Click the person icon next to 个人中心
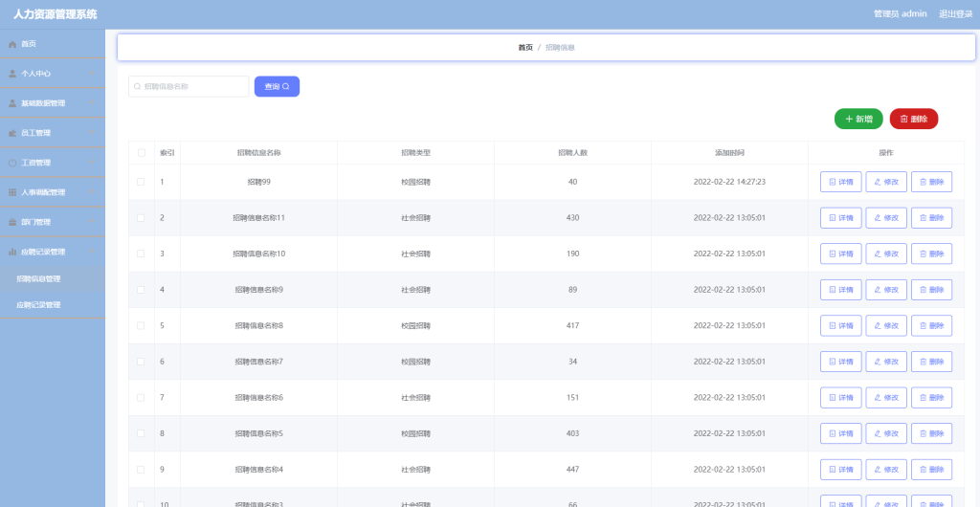The image size is (980, 507). (12, 74)
